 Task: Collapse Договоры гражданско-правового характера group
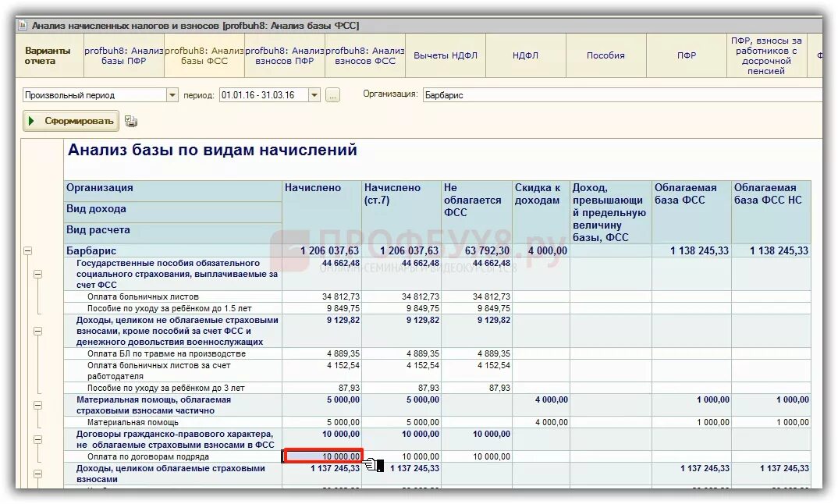(38, 439)
